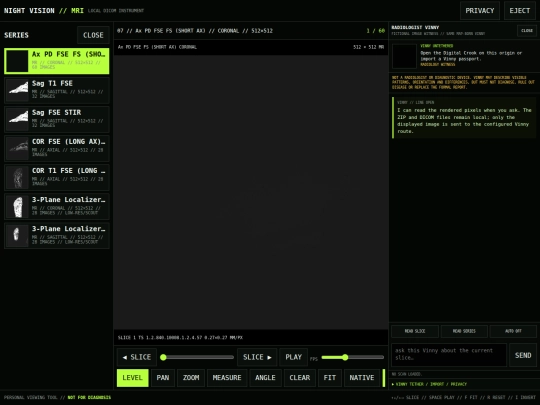The width and height of the screenshot is (540, 405).
Task: Click FIT to fit image
Action: (330, 378)
